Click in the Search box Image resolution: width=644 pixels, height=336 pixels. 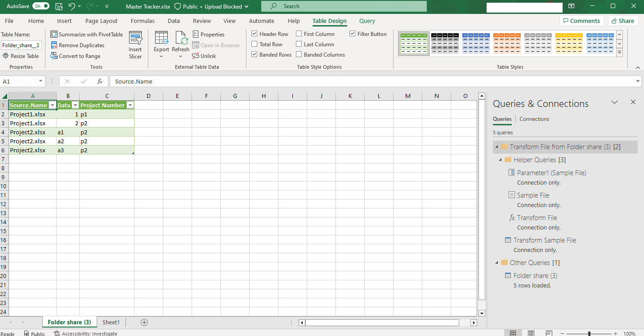point(344,6)
